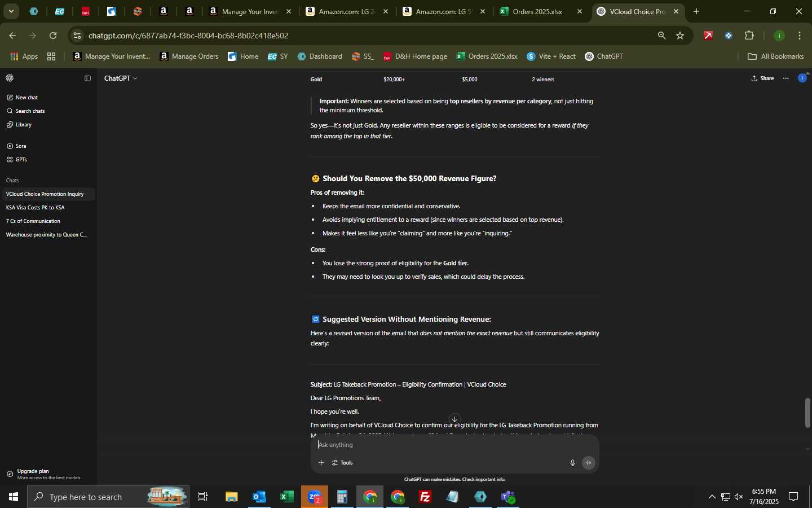The height and width of the screenshot is (508, 812).
Task: Click the address bar URL
Action: [188, 36]
